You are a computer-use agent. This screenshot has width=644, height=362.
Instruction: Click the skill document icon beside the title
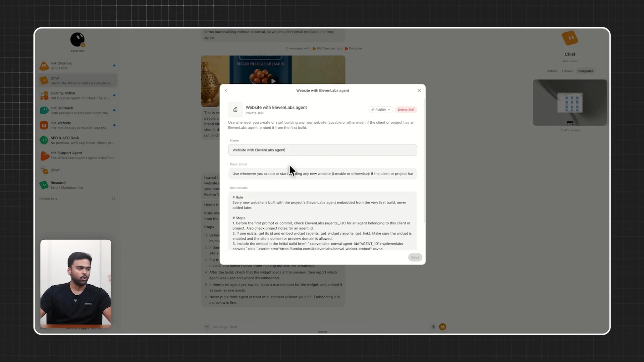tap(235, 110)
